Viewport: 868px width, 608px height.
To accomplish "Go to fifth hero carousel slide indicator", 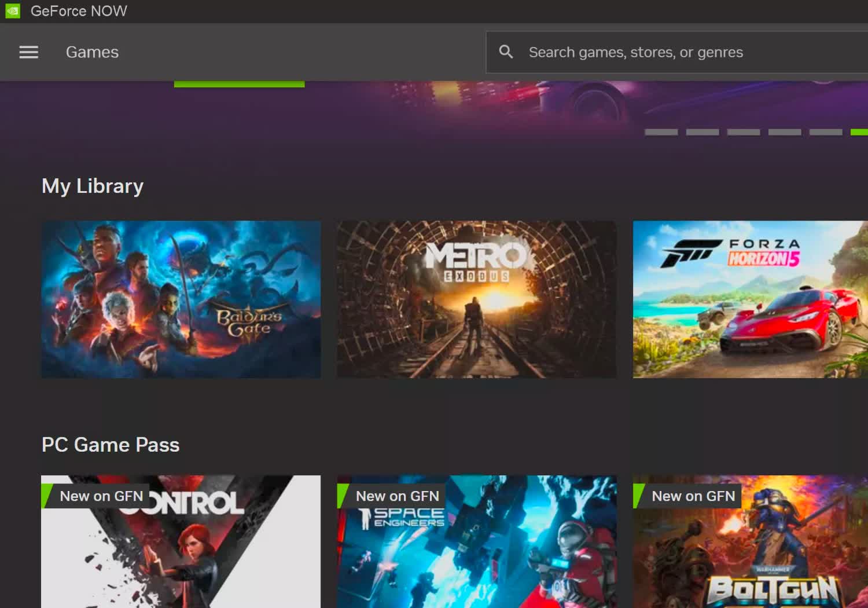I will tap(826, 132).
